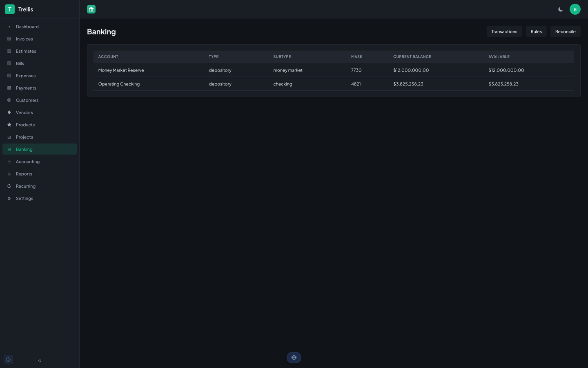
Task: Click the Products star icon
Action: [9, 125]
